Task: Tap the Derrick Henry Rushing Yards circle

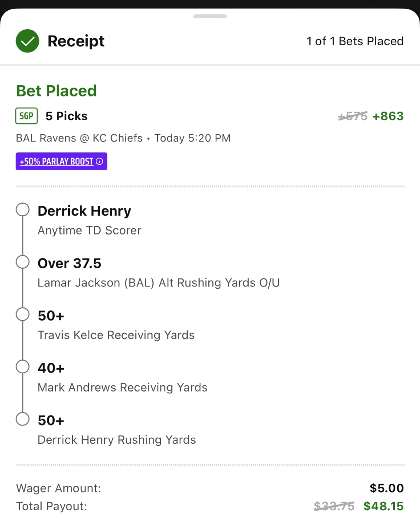Action: [23, 419]
